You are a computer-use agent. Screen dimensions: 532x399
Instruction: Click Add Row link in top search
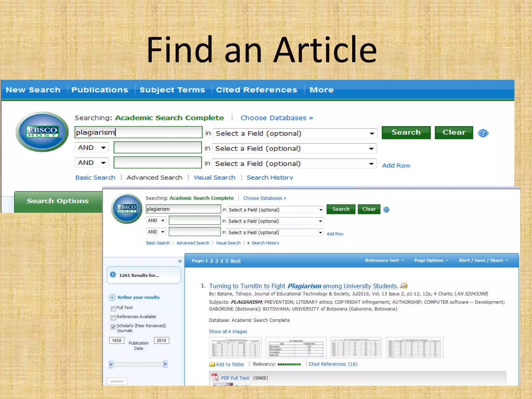pos(396,165)
